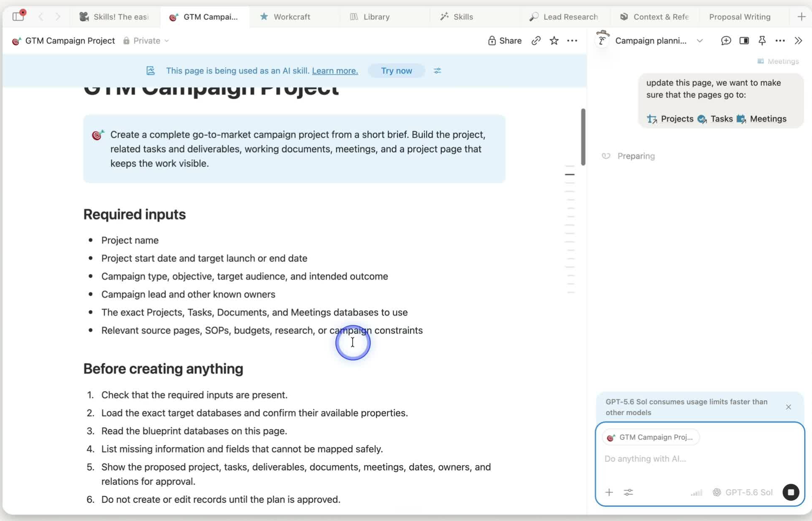Follow the Learn more link
Viewport: 812px width, 521px height.
pyautogui.click(x=335, y=71)
